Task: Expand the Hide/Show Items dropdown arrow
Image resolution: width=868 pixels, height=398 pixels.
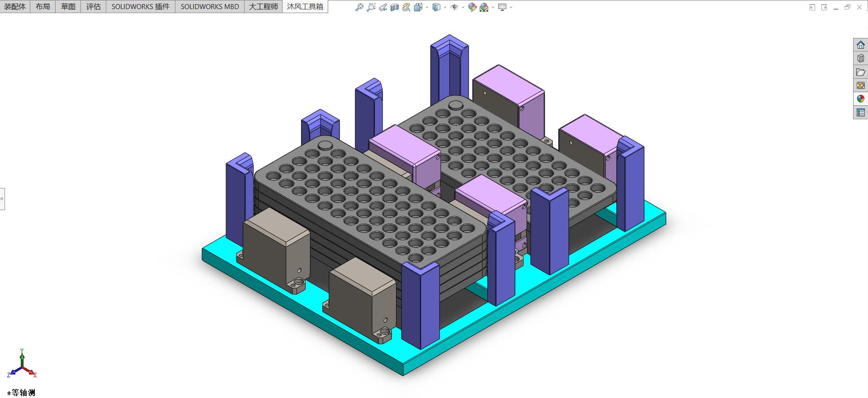Action: (x=463, y=7)
